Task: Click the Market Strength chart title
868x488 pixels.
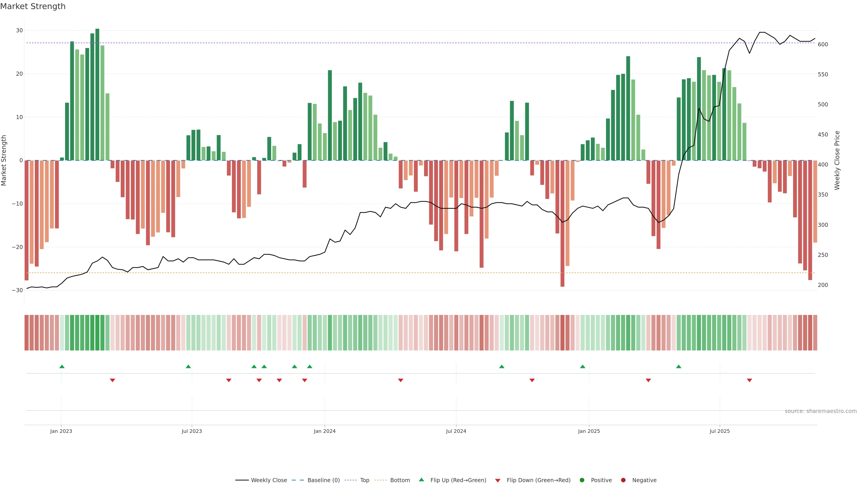Action: click(x=33, y=6)
